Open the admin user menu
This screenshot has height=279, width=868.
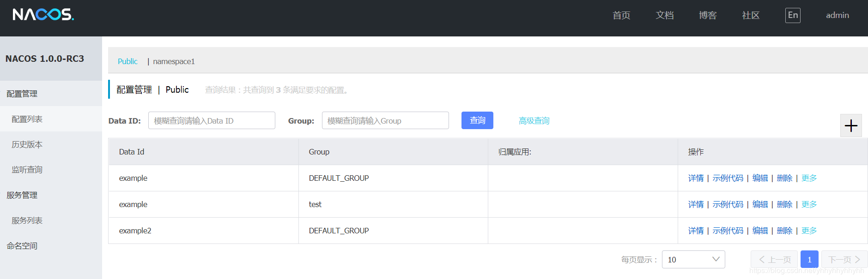pyautogui.click(x=838, y=15)
